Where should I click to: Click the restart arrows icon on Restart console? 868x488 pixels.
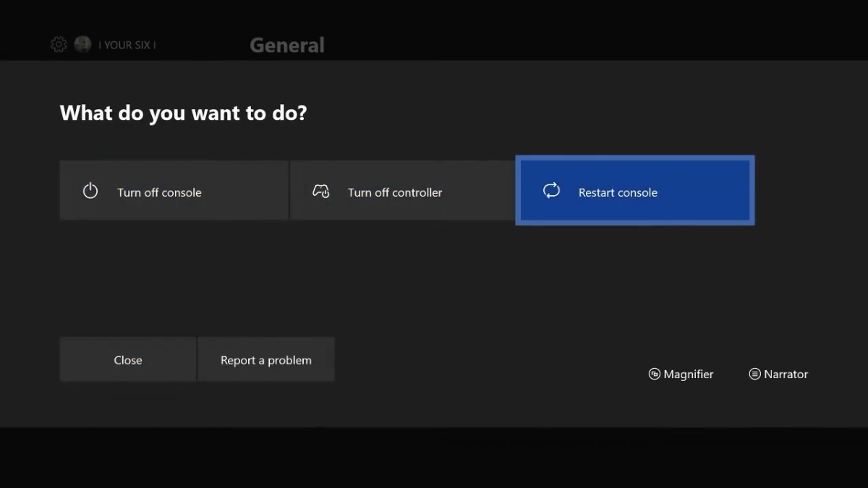(x=551, y=191)
